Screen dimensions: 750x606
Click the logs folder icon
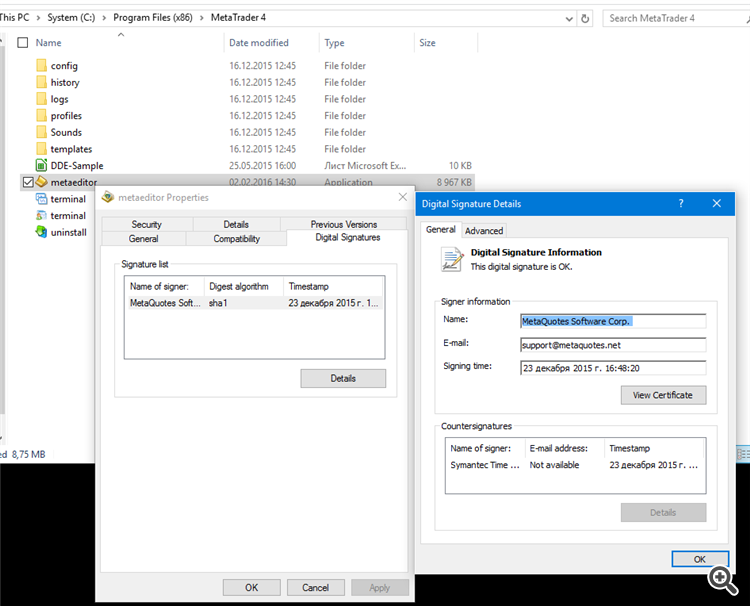[x=42, y=99]
